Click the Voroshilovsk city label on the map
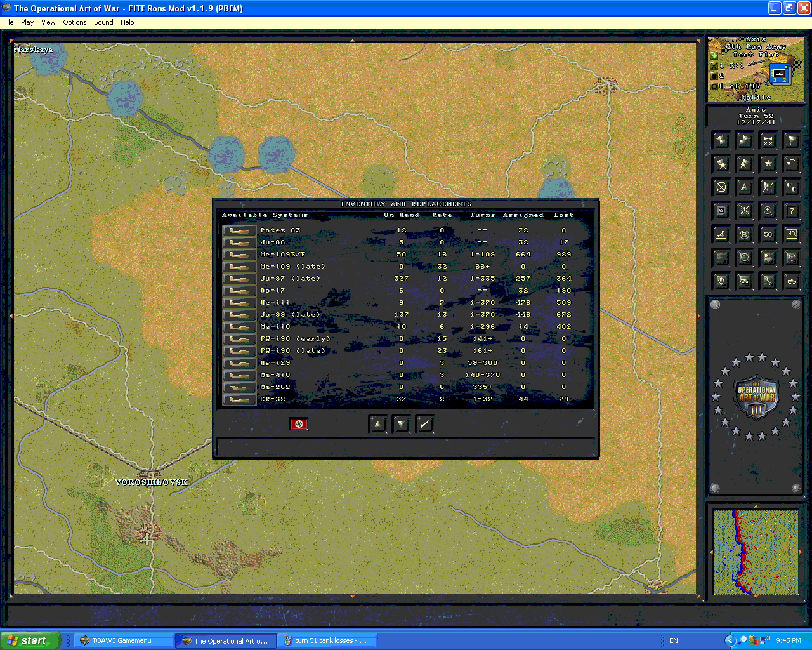Image resolution: width=812 pixels, height=650 pixels. pyautogui.click(x=152, y=482)
